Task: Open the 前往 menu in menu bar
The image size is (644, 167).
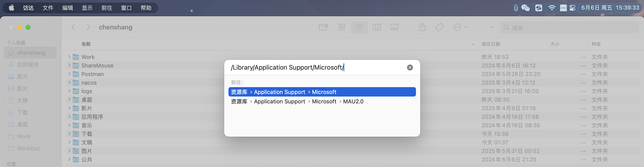Action: pos(107,8)
